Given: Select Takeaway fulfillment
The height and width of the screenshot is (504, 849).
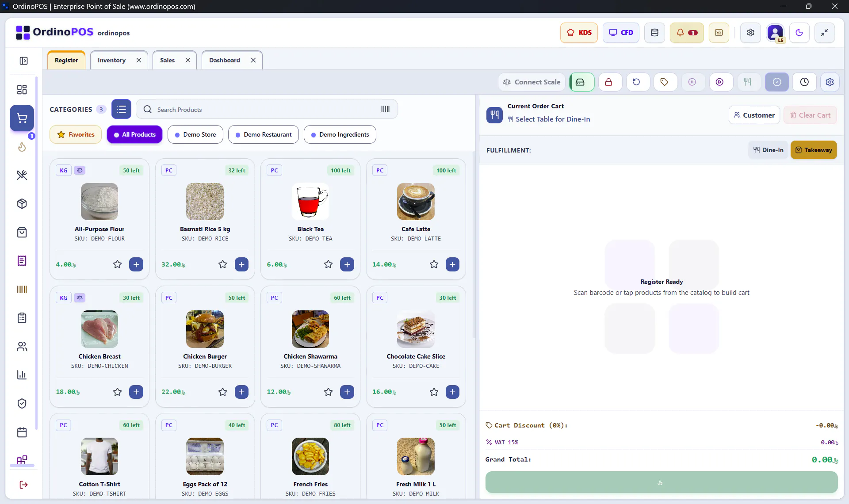Looking at the screenshot, I should (x=814, y=150).
